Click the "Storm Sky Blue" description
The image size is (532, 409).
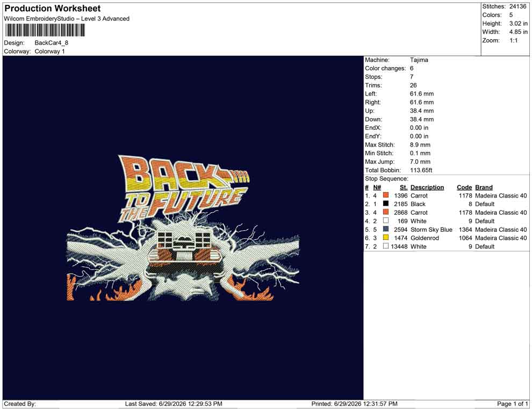click(432, 229)
